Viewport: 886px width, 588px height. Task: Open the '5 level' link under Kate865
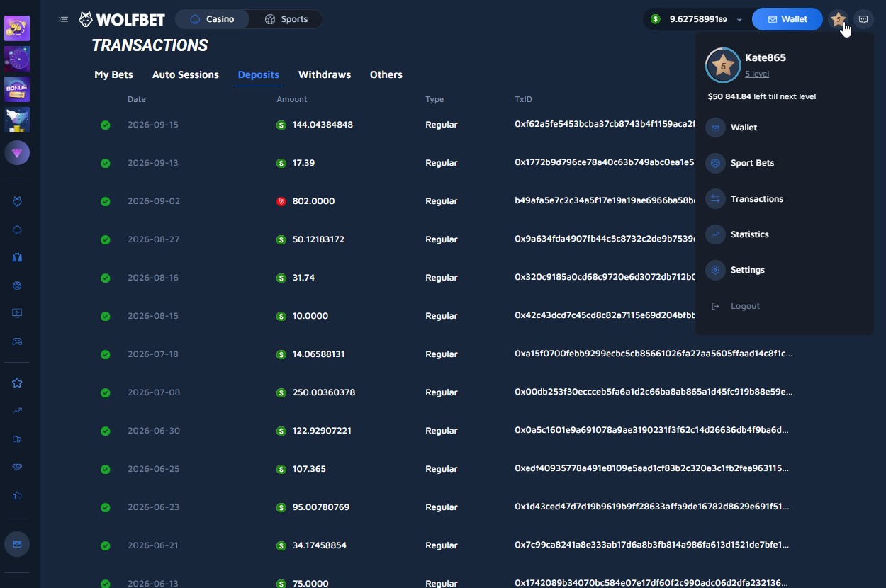point(757,74)
